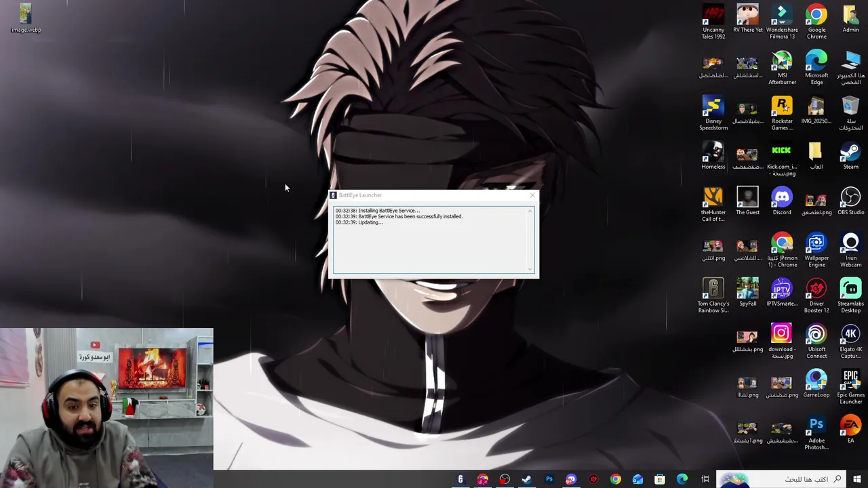Open the GameLoop desktop shortcut
This screenshot has width=868, height=488.
coord(816,383)
